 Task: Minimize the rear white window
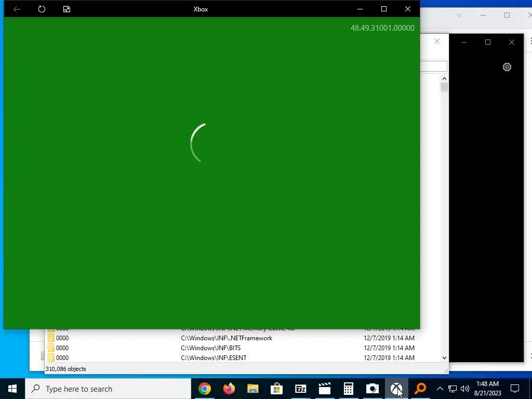(x=483, y=15)
